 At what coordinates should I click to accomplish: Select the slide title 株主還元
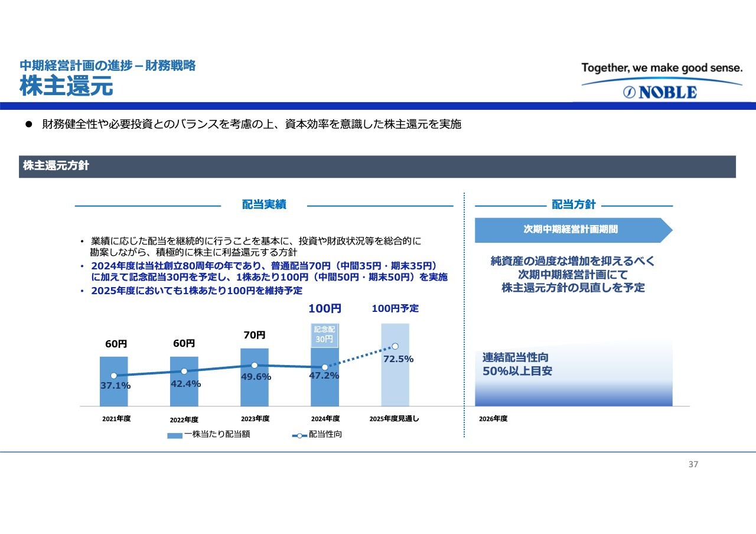point(66,86)
